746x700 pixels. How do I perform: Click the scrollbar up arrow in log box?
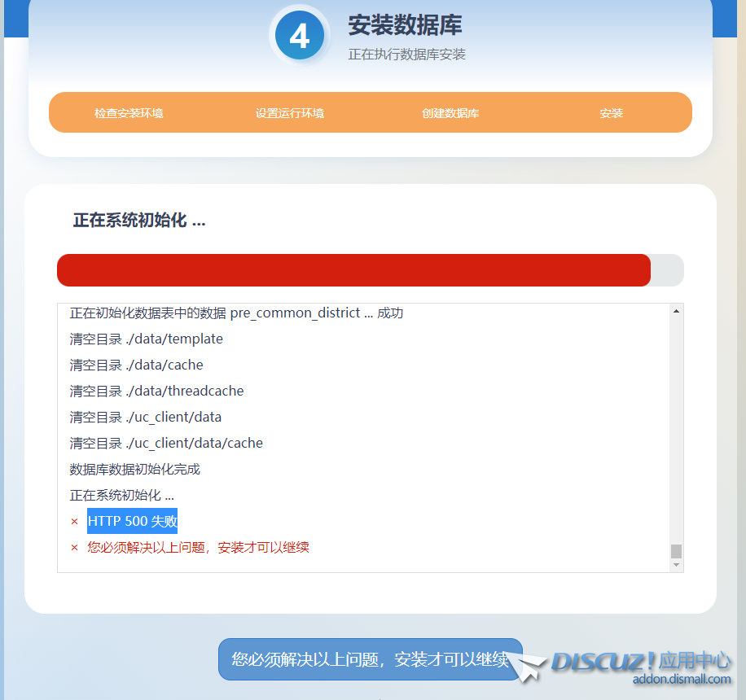tap(676, 312)
